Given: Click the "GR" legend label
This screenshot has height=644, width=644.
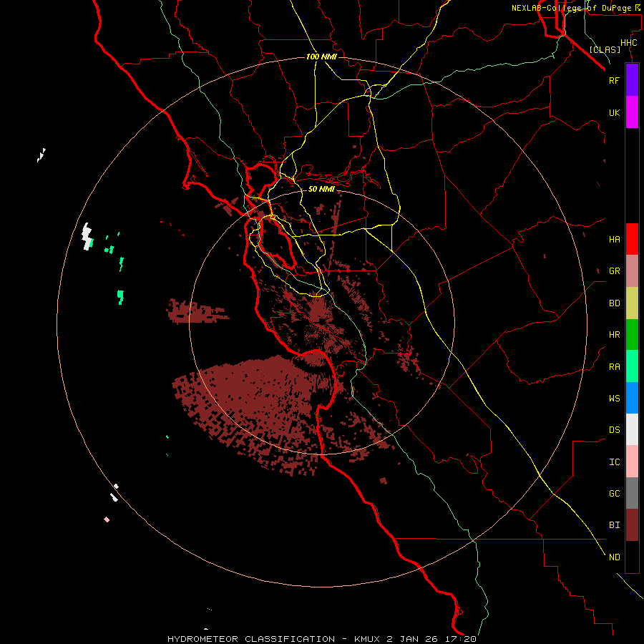Looking at the screenshot, I should 615,271.
